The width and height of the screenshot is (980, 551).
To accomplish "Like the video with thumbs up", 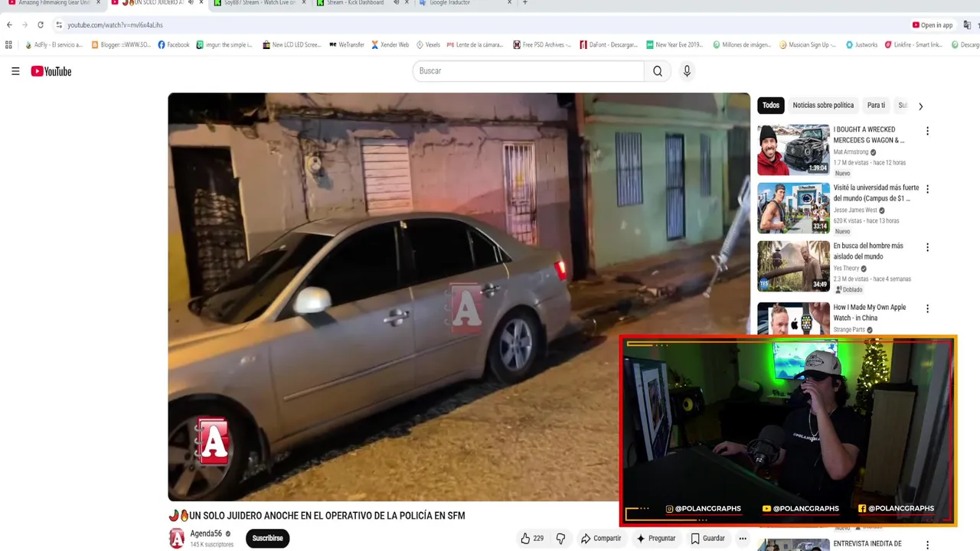I will pyautogui.click(x=532, y=538).
